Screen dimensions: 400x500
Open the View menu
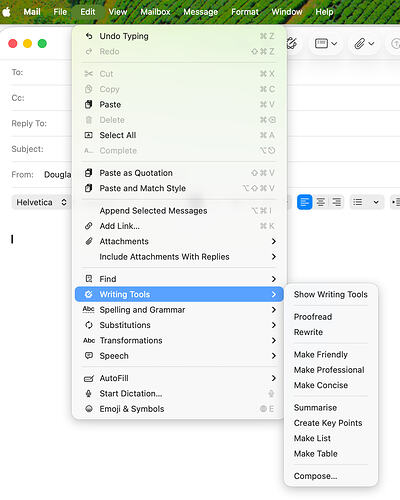[118, 12]
